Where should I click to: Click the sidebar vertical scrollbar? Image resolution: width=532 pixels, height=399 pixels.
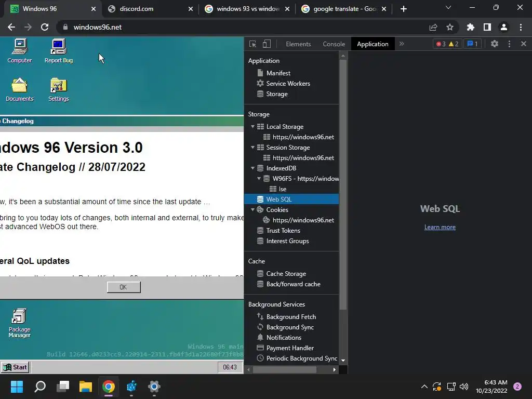pyautogui.click(x=343, y=184)
